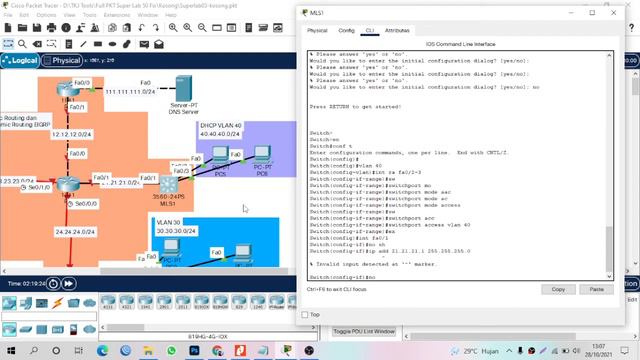
Task: Switch to Logical workspace view
Action: click(x=20, y=60)
